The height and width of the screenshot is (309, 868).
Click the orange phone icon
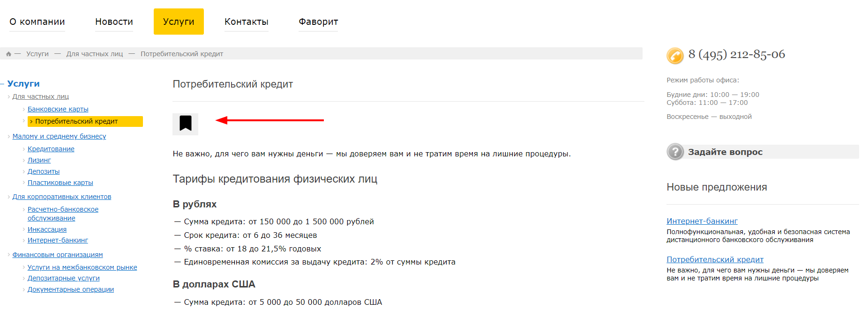(x=675, y=56)
